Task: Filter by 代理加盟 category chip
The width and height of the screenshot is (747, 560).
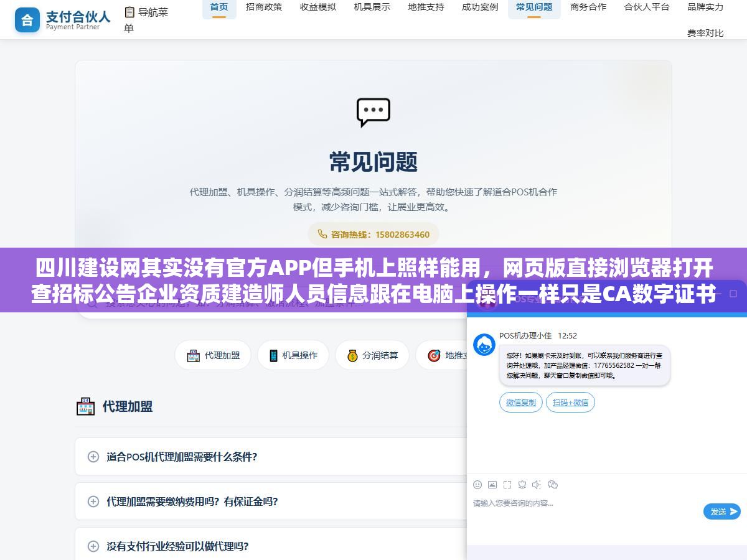Action: [x=213, y=355]
